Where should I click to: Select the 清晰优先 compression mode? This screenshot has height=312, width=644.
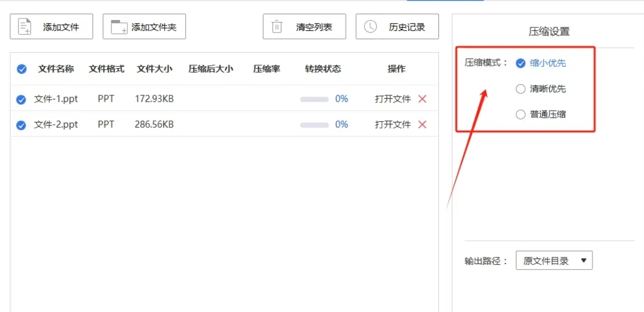pyautogui.click(x=521, y=89)
